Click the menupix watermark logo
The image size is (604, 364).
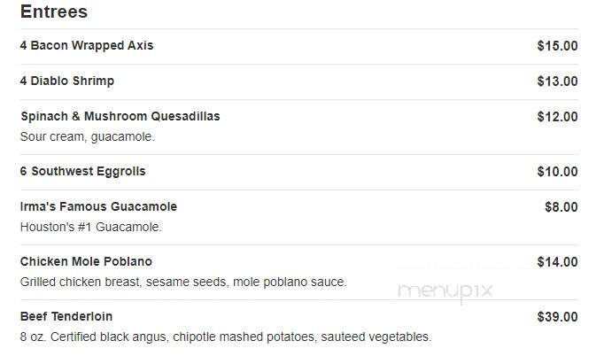445,291
